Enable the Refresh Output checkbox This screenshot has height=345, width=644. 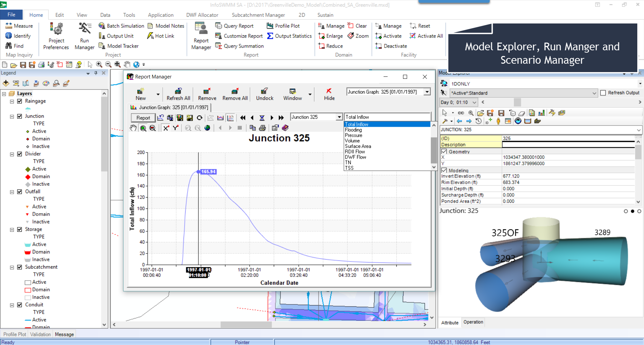(x=603, y=93)
